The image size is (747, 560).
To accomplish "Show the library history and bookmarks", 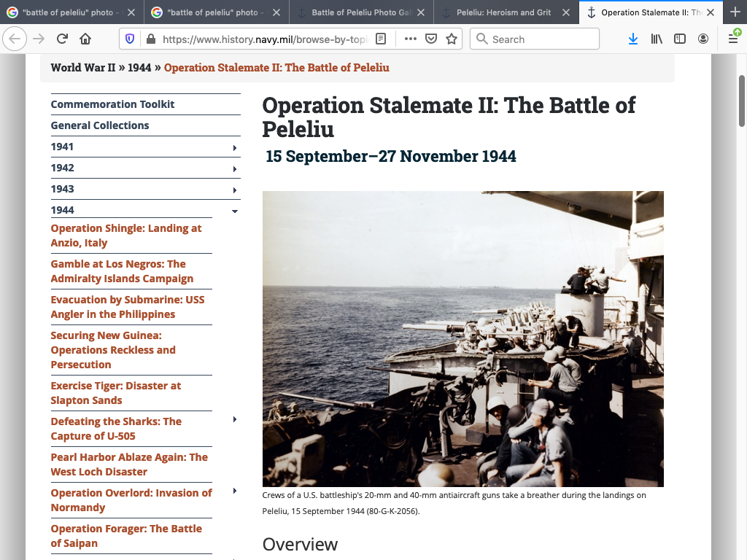I will (x=657, y=39).
